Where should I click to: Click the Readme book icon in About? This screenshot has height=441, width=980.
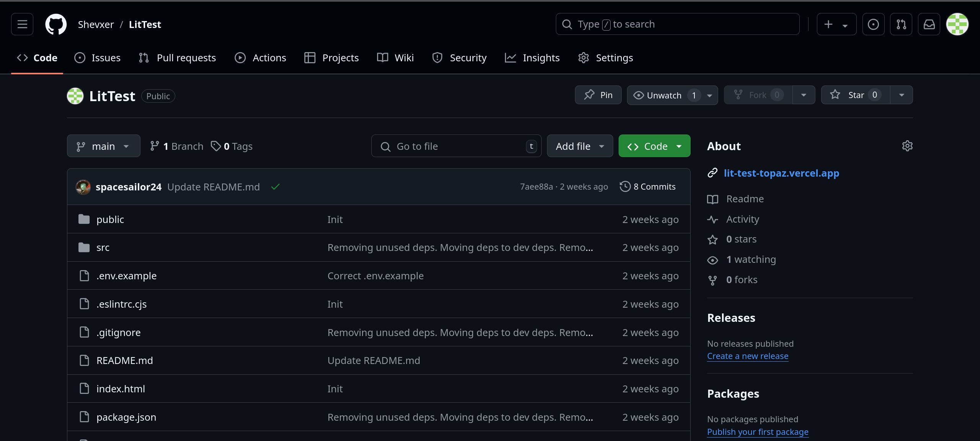coord(712,199)
